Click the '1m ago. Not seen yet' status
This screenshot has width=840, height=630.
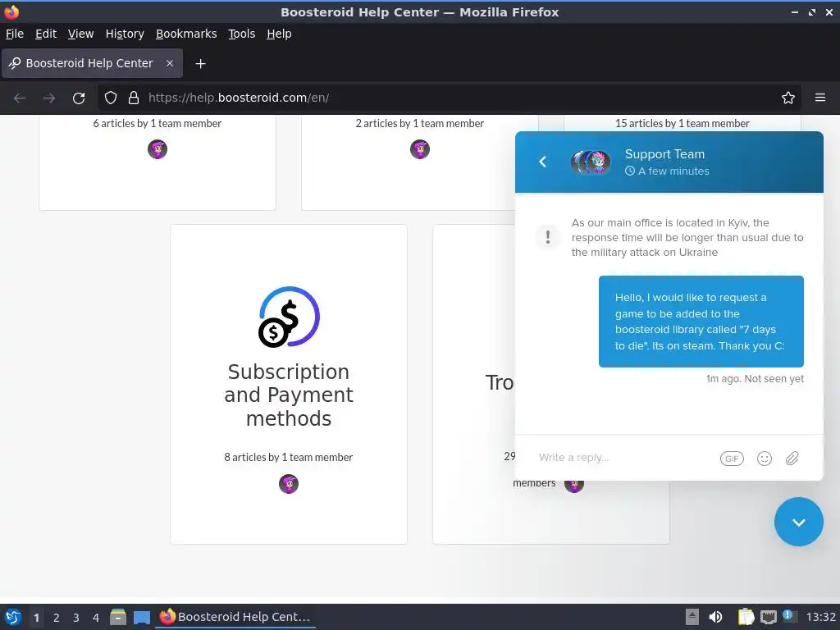click(x=755, y=379)
